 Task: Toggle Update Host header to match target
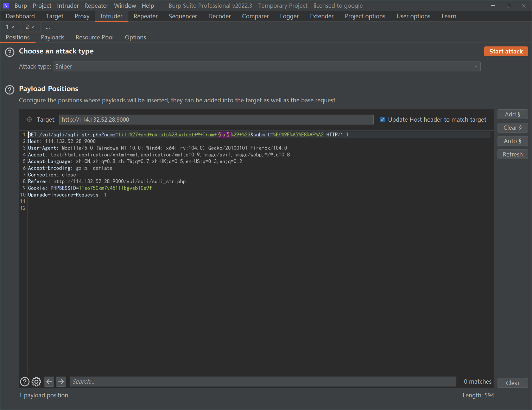tap(382, 120)
